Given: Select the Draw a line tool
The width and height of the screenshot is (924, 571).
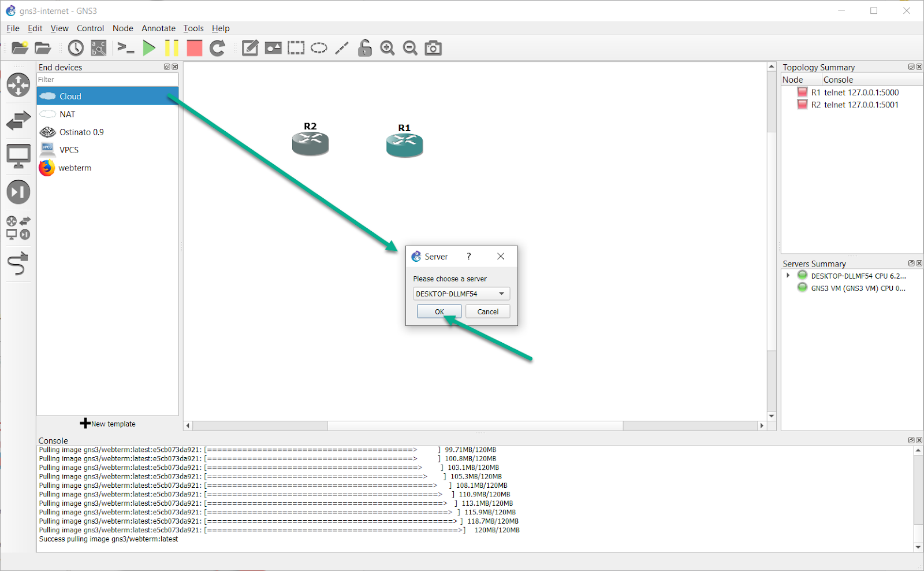Looking at the screenshot, I should coord(342,48).
